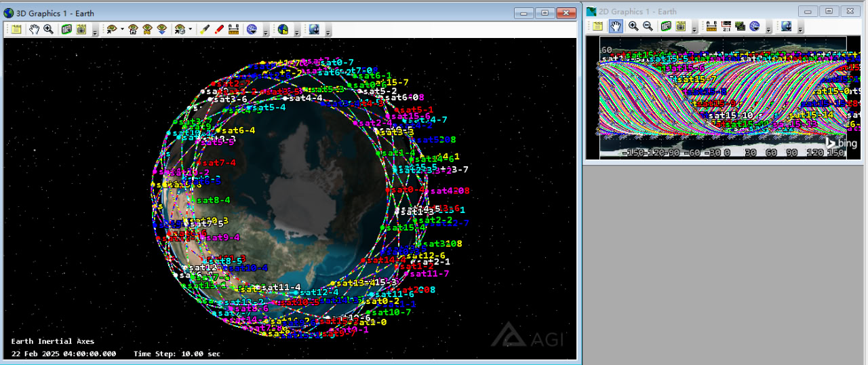
Task: Click the yellow highlighter tool icon
Action: (205, 29)
